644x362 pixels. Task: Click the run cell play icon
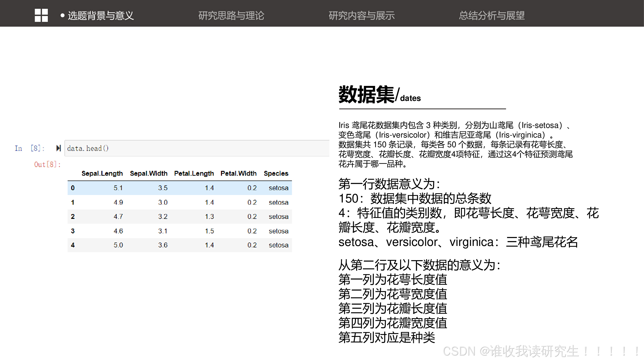click(58, 148)
